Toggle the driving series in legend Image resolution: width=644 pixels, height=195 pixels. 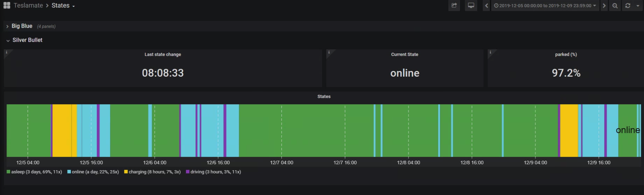tap(216, 172)
